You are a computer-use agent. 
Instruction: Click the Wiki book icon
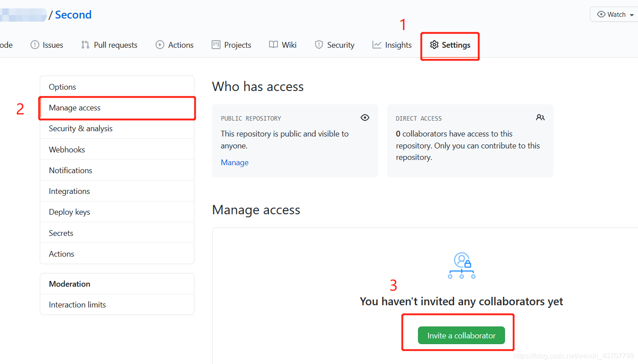(273, 45)
